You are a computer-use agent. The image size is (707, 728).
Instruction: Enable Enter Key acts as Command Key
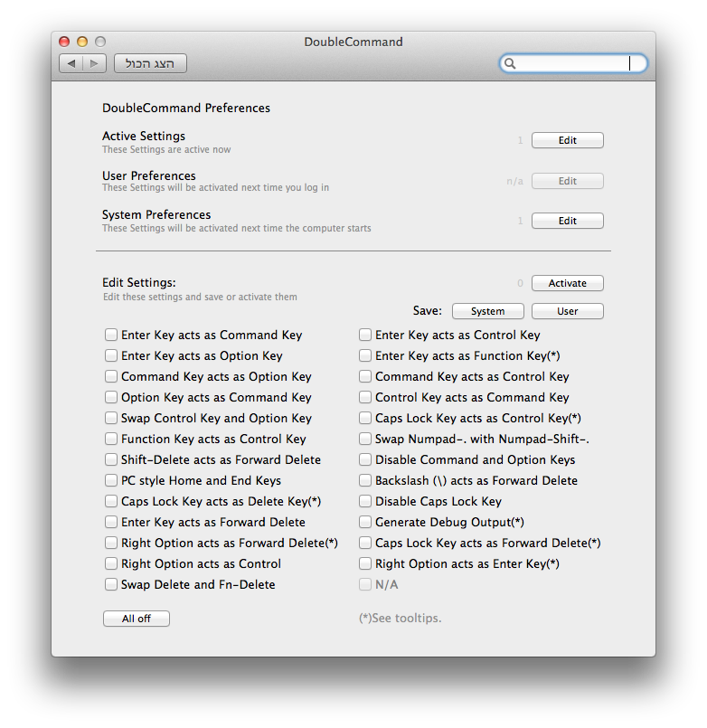111,335
